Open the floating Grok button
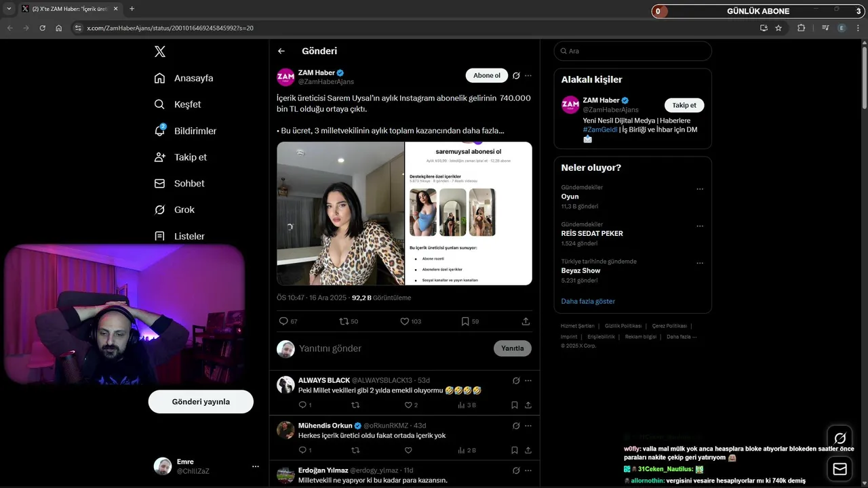Viewport: 868px width, 488px height. (x=840, y=438)
